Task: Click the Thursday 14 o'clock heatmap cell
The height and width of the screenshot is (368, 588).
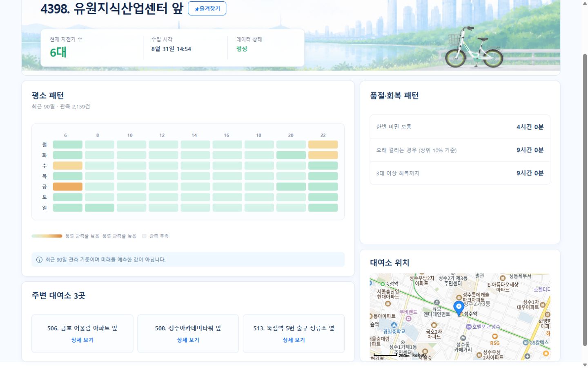Action: 195,176
